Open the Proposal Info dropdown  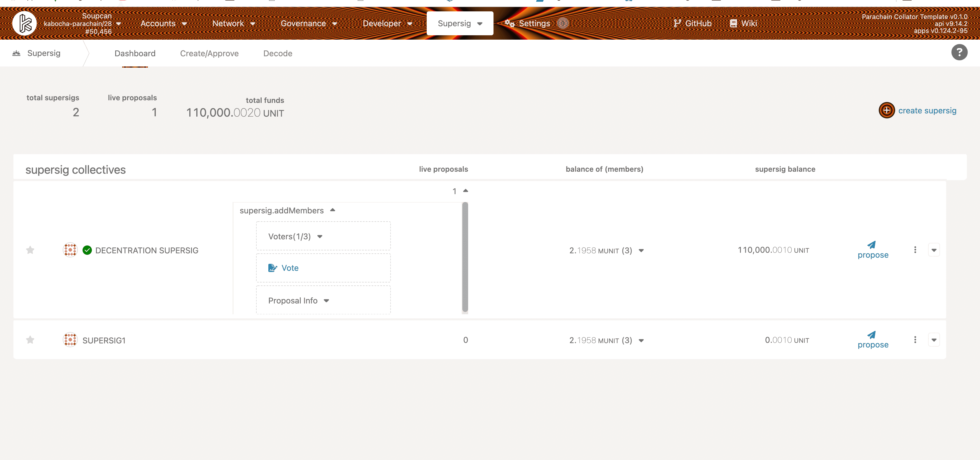[326, 300]
